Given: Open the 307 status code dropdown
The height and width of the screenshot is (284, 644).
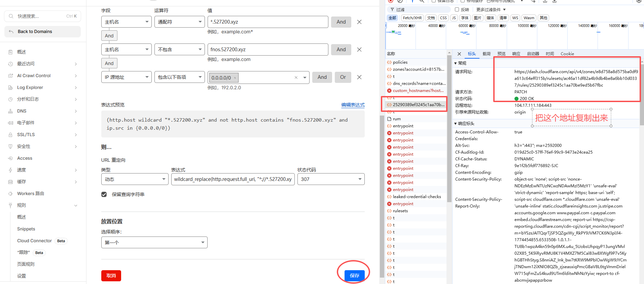Looking at the screenshot, I should click(x=331, y=179).
